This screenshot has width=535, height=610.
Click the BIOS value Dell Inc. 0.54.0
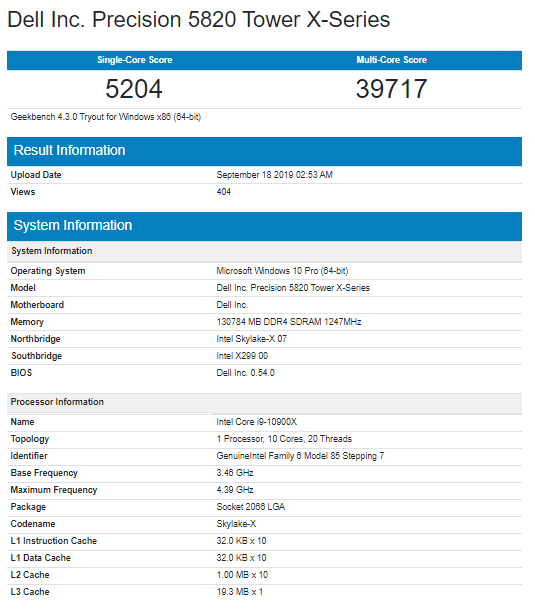(x=246, y=373)
